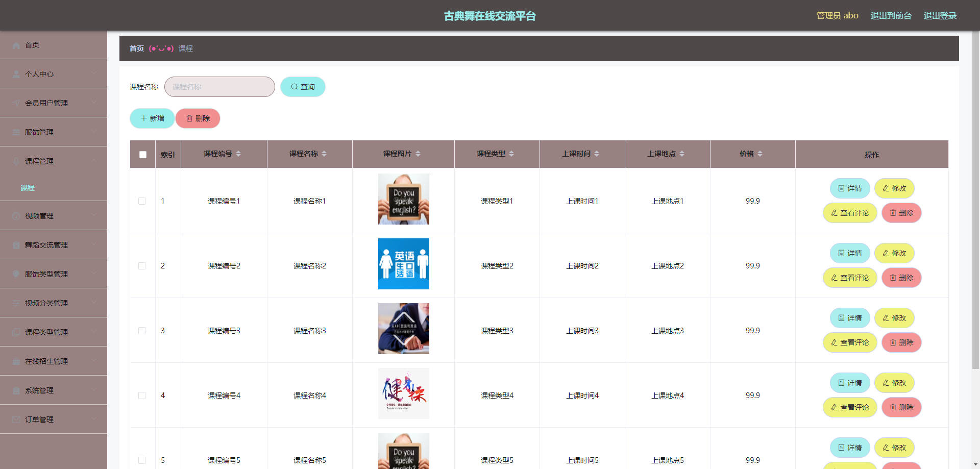Check the checkbox for row 课程编号2
Viewport: 980px width, 469px height.
pyautogui.click(x=142, y=266)
